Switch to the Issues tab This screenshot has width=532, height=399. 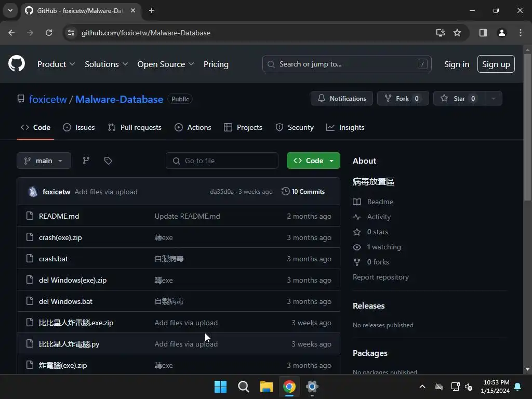point(79,127)
